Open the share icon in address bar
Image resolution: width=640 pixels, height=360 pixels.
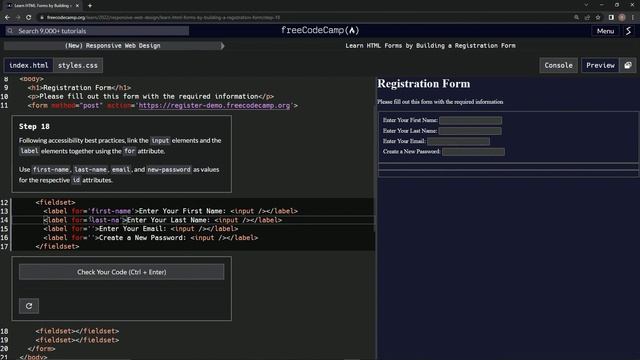(x=587, y=18)
